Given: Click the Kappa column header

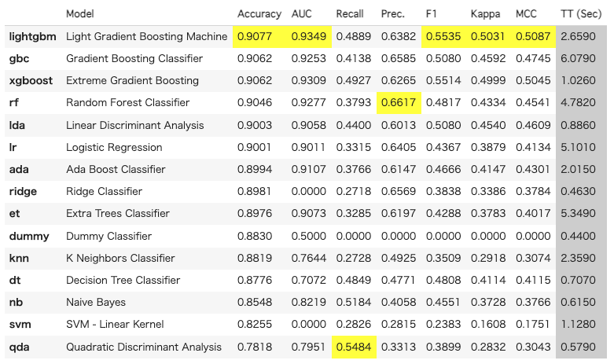Looking at the screenshot, I should (485, 14).
